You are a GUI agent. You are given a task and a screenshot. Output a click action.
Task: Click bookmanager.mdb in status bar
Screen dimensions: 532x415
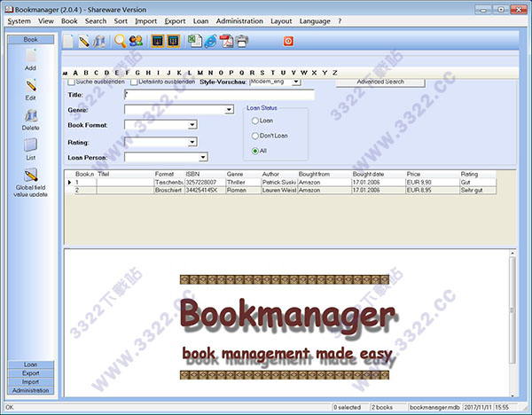point(434,407)
